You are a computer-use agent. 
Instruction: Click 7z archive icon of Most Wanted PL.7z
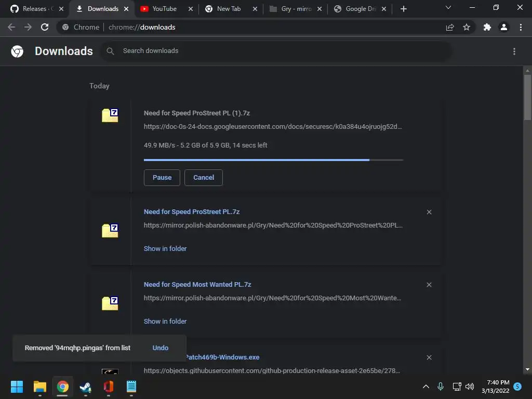point(110,303)
